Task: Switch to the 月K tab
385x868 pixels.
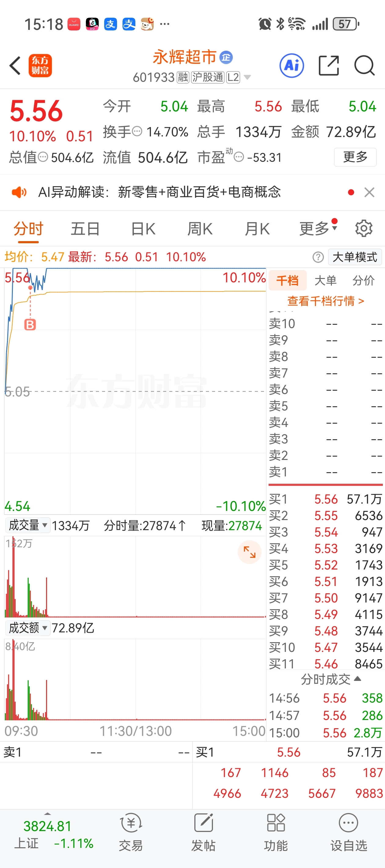Action: click(x=257, y=229)
